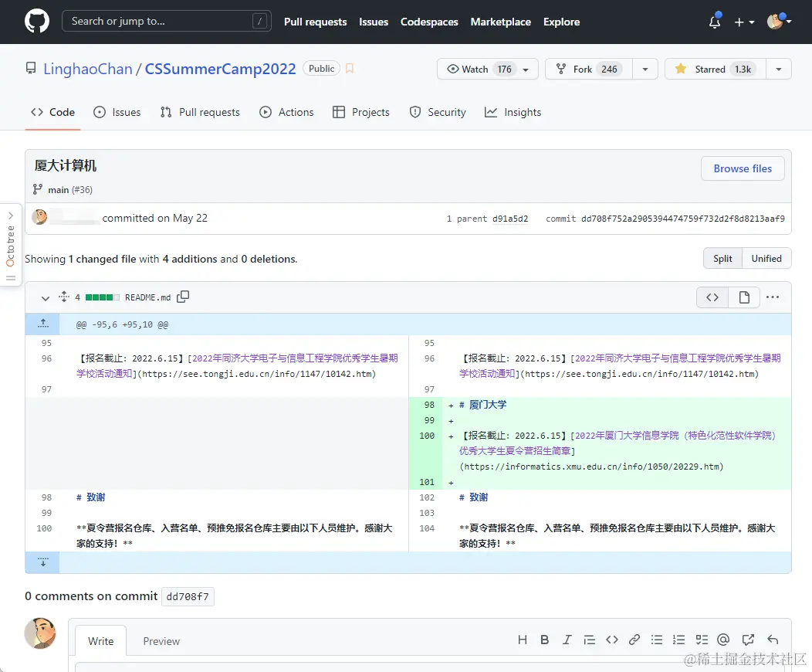Screen dimensions: 812x672
Task: Select Unified diff view
Action: [x=766, y=259]
